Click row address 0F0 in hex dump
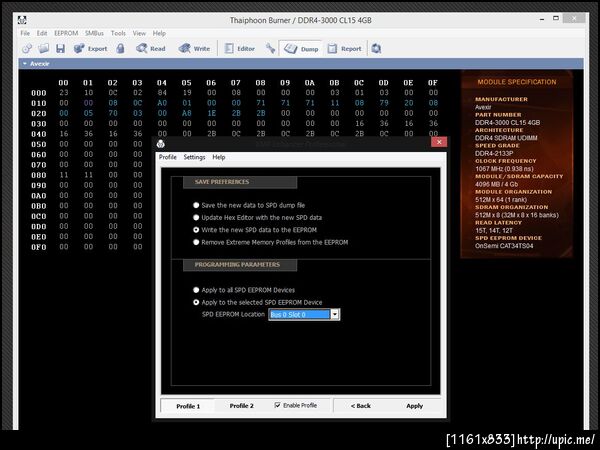This screenshot has height=450, width=600. tap(39, 247)
